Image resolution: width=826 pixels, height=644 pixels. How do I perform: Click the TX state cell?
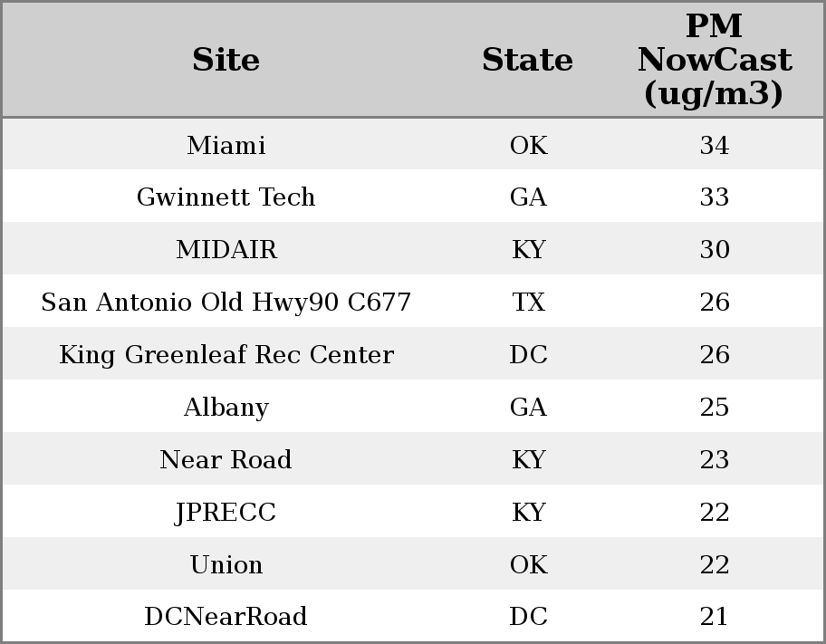pyautogui.click(x=528, y=302)
